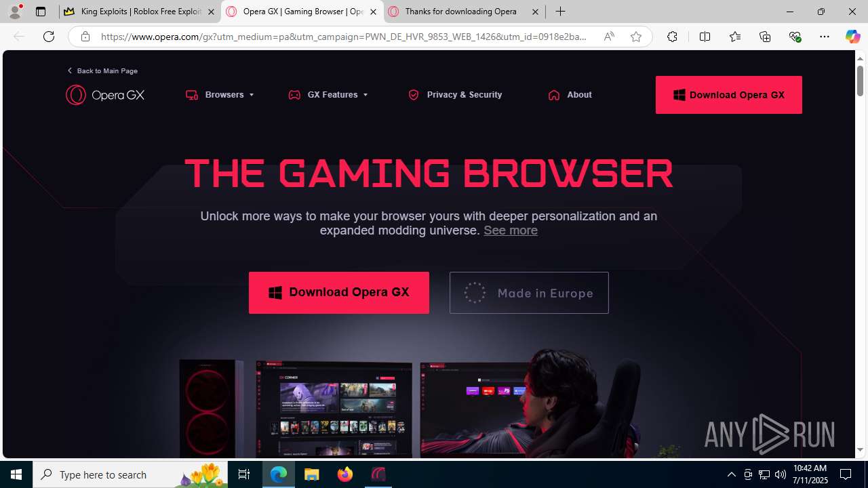
Task: Open the volume control tray icon
Action: [x=781, y=474]
